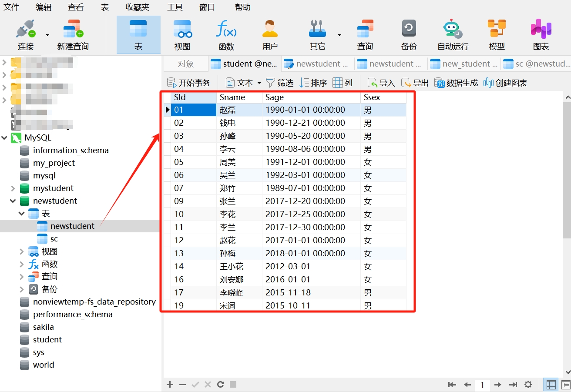Click the 备份 (Backup) toolbar icon

pyautogui.click(x=409, y=35)
